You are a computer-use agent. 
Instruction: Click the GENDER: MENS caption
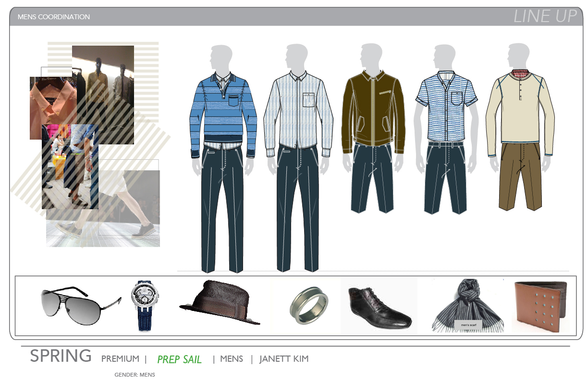pyautogui.click(x=135, y=375)
